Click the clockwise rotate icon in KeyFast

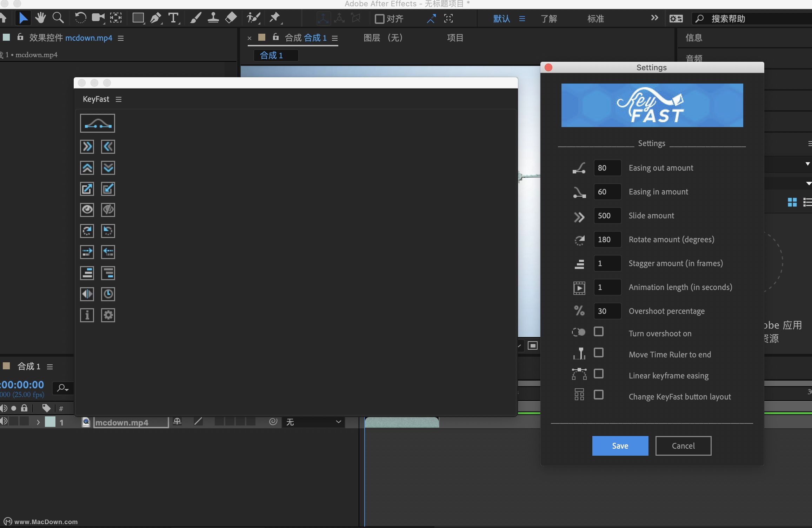[x=87, y=231]
